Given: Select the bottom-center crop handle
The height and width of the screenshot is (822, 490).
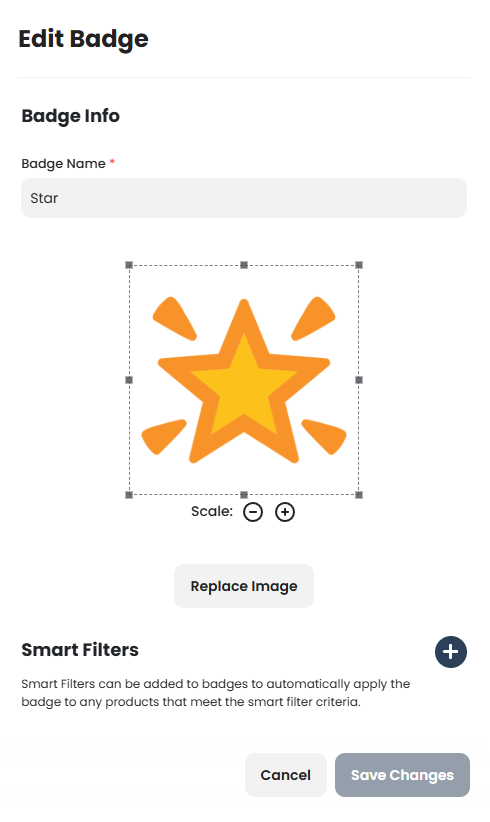Looking at the screenshot, I should point(244,495).
